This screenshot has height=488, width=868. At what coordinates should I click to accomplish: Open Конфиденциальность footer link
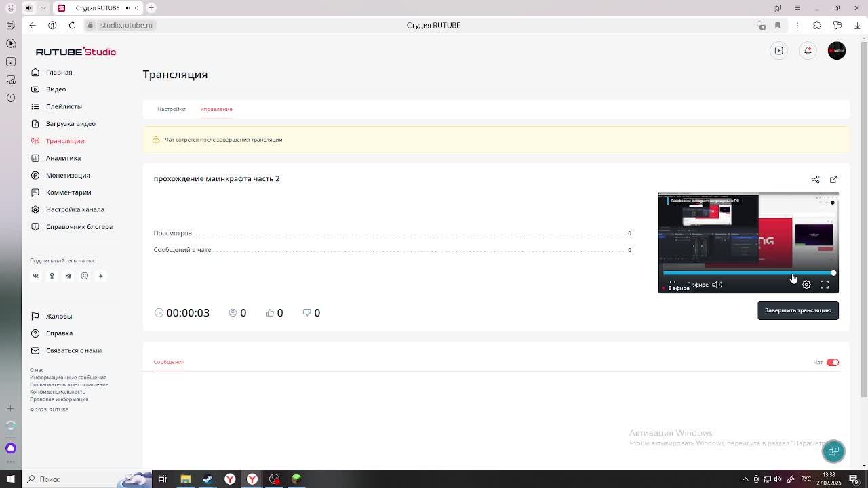(x=58, y=392)
